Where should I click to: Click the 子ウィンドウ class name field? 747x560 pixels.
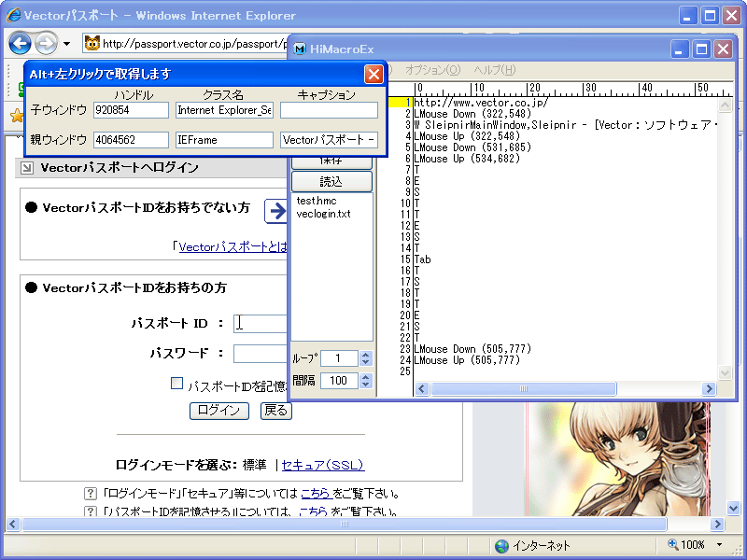pos(224,110)
